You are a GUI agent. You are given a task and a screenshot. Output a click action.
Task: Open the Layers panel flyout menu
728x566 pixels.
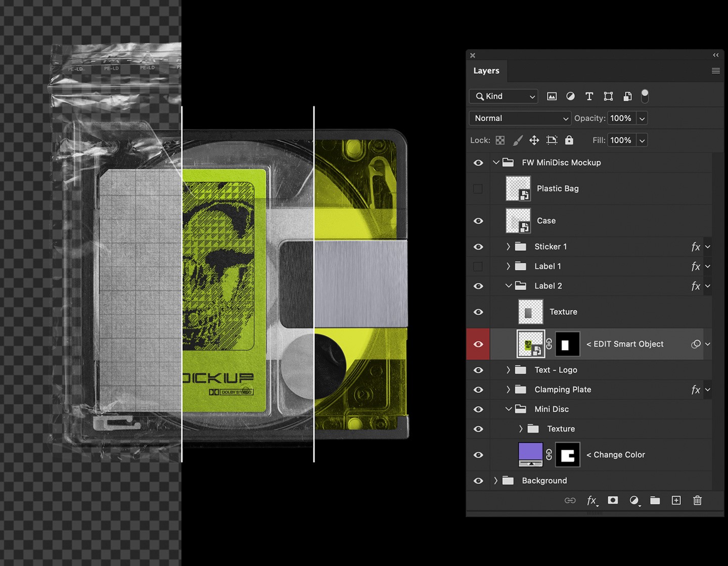pos(716,71)
